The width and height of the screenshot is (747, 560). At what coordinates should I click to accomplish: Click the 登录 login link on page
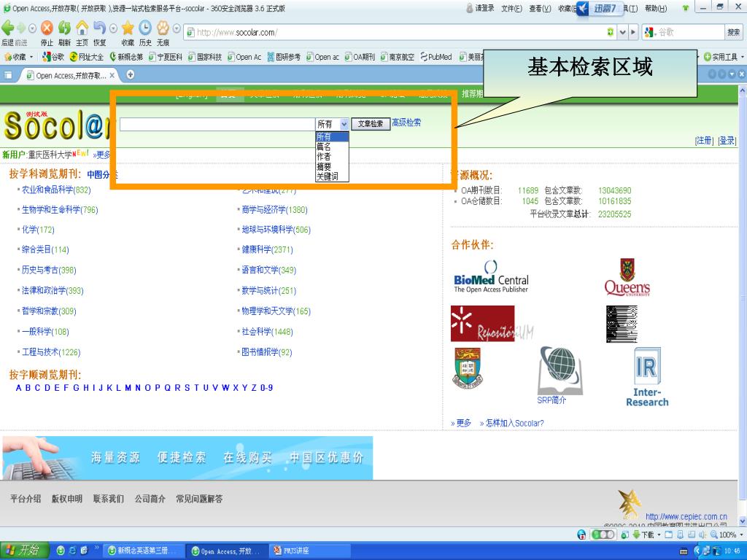pyautogui.click(x=727, y=141)
